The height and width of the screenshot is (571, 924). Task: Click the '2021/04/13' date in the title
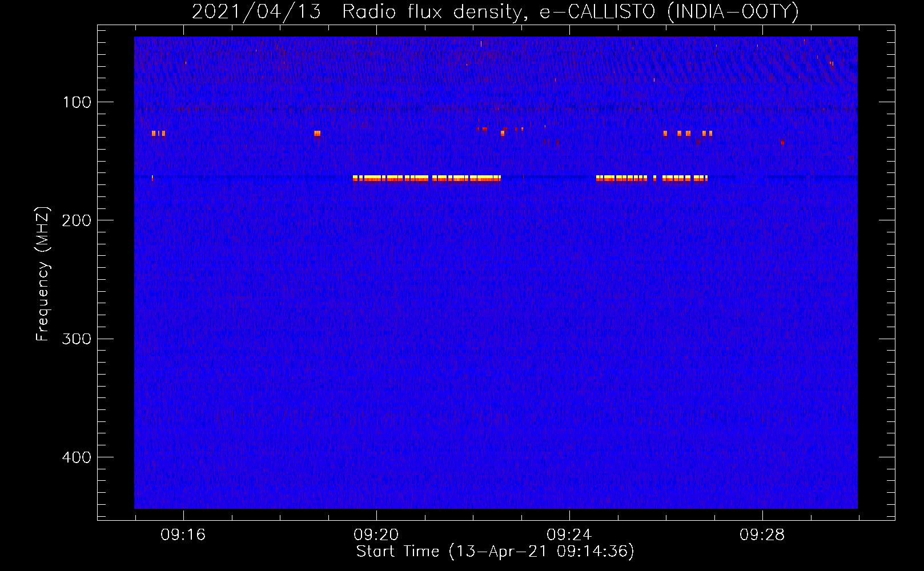[x=256, y=12]
